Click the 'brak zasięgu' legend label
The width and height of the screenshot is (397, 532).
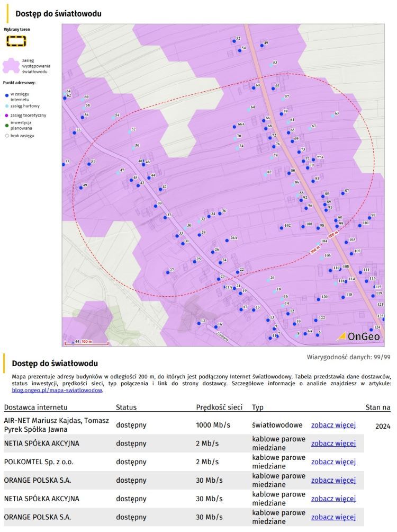click(x=22, y=136)
